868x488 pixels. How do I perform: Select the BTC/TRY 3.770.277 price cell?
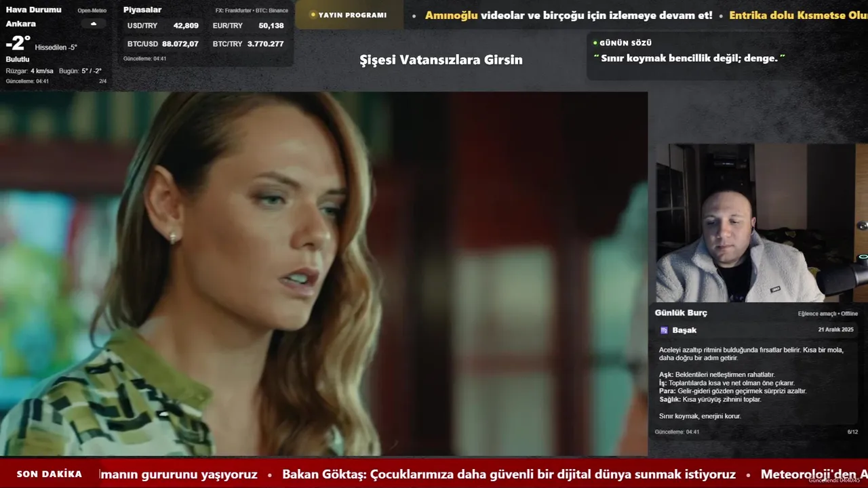(x=248, y=43)
